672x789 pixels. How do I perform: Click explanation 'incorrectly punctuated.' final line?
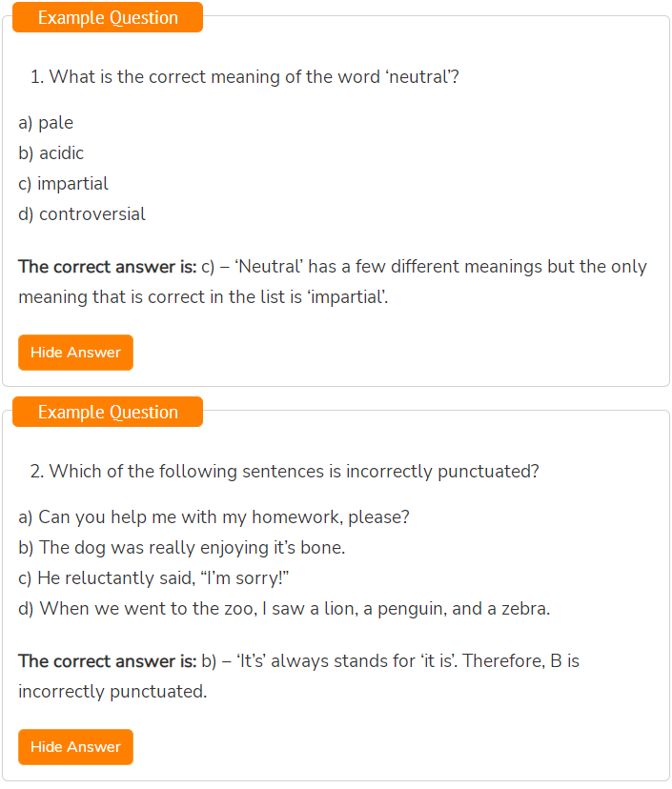112,692
